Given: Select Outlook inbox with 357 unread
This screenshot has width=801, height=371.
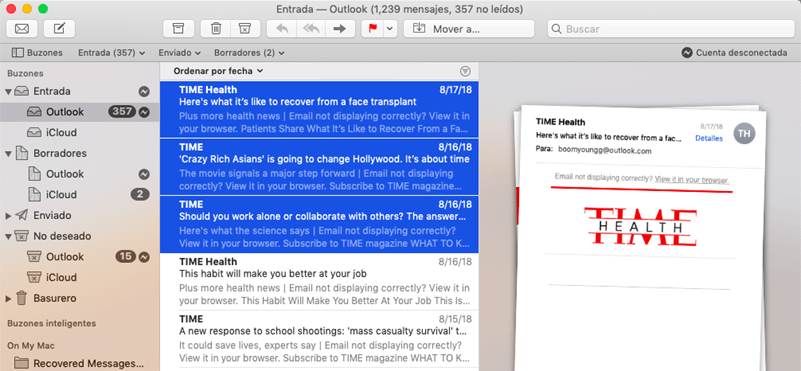Looking at the screenshot, I should (79, 111).
